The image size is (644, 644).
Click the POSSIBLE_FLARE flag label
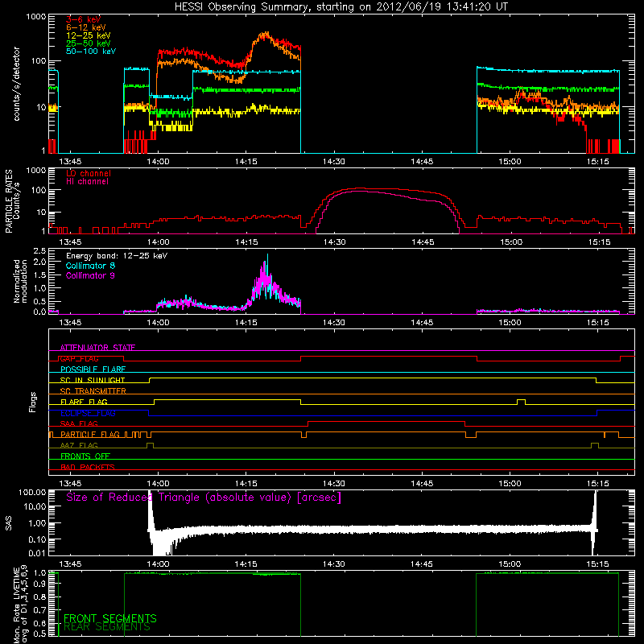93,369
